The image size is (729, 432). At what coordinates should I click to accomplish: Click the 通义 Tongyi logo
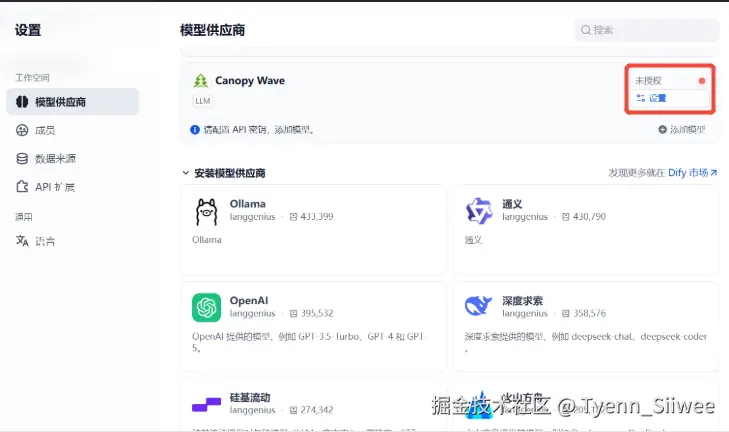coord(479,211)
